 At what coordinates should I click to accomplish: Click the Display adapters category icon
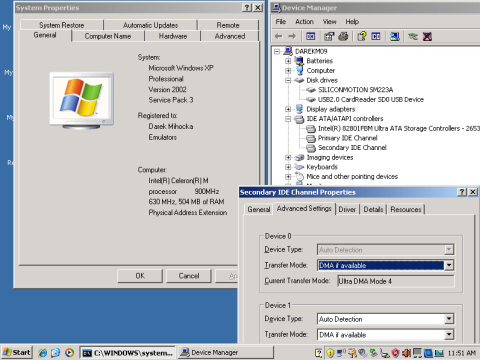[299, 109]
